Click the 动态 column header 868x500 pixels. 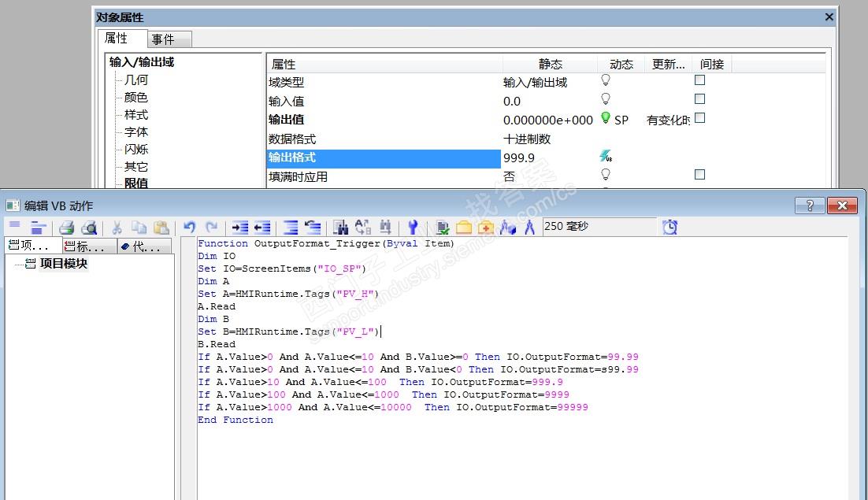621,64
